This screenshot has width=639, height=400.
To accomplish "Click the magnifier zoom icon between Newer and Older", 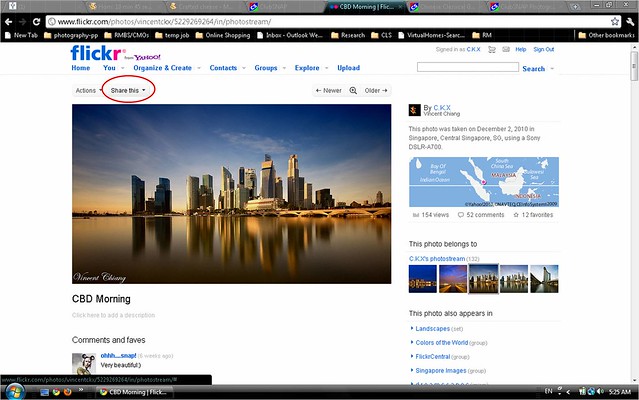I will coord(353,90).
